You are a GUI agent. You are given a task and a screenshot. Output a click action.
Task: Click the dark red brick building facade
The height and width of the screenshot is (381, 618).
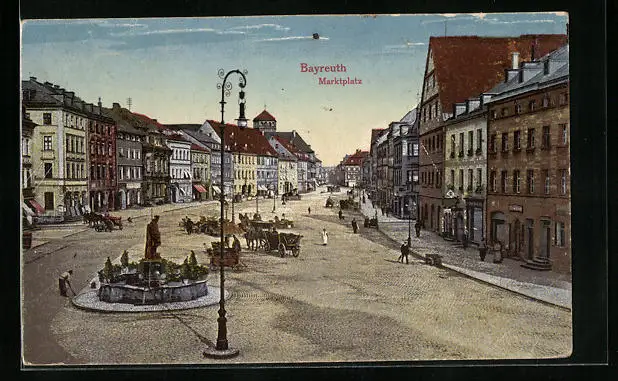102,162
